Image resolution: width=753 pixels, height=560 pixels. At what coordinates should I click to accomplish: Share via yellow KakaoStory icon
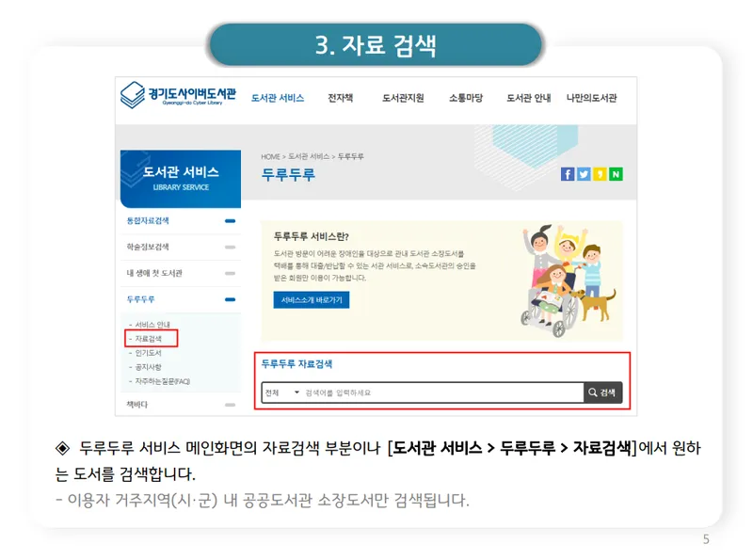[x=600, y=174]
